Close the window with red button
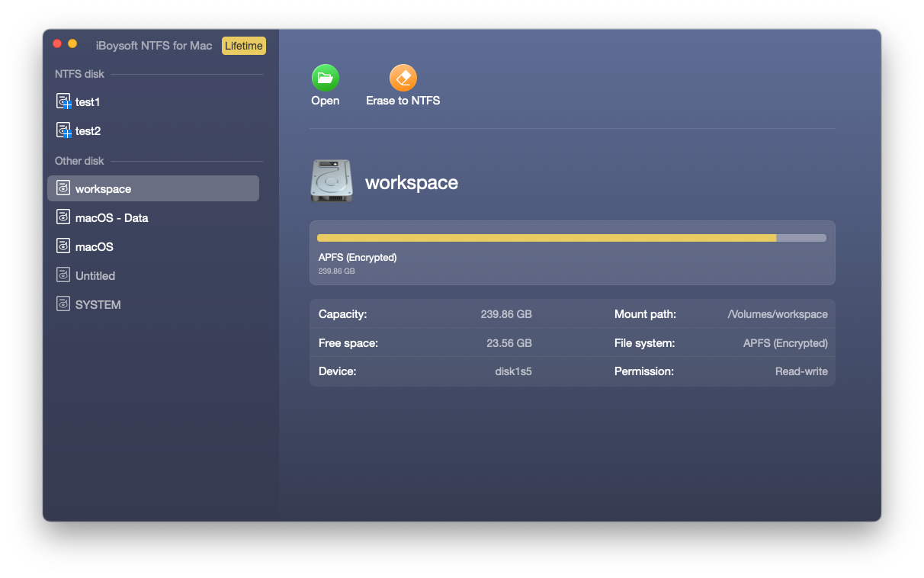This screenshot has height=578, width=924. tap(57, 44)
